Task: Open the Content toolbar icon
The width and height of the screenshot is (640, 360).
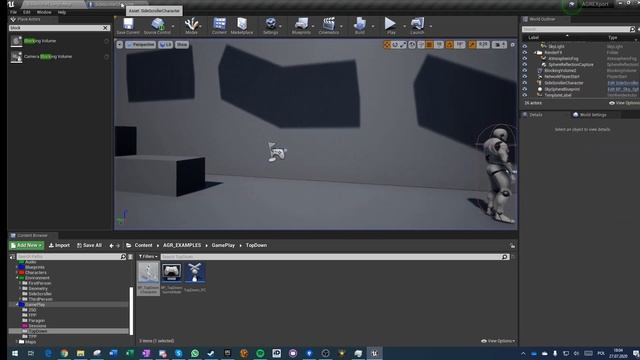Action: click(219, 26)
